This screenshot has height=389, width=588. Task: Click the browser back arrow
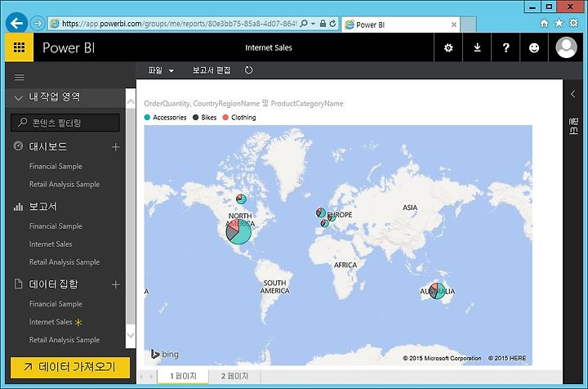[16, 23]
